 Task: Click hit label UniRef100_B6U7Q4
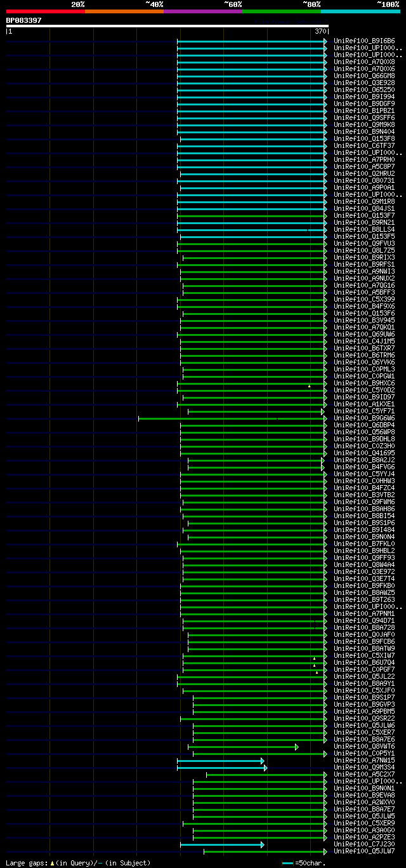point(364,663)
